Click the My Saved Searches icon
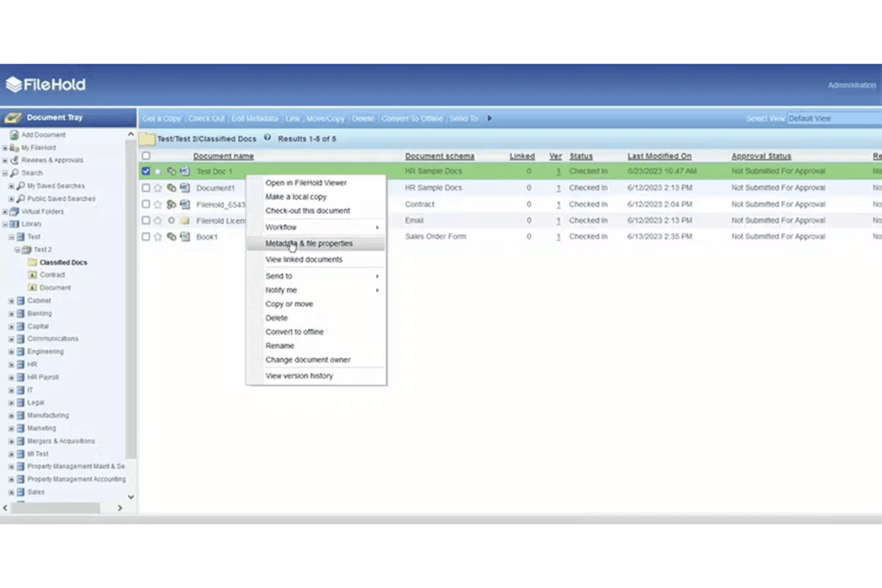This screenshot has width=882, height=588. (20, 186)
